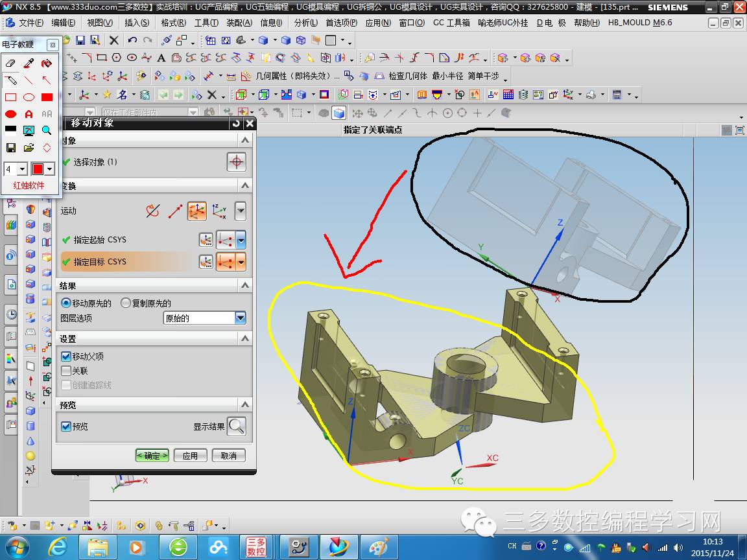Select the eyedropper tool in 电子教鞭 palette
747x560 pixels.
coord(29,63)
